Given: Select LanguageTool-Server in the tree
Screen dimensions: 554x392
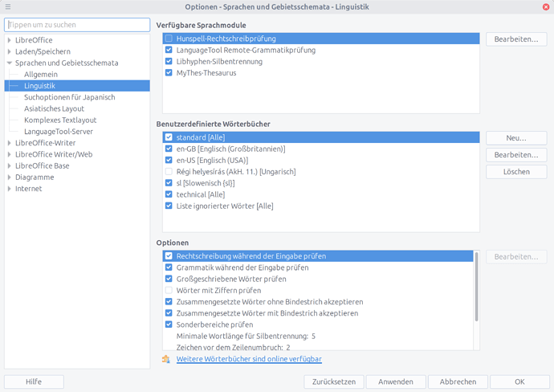Looking at the screenshot, I should 58,131.
